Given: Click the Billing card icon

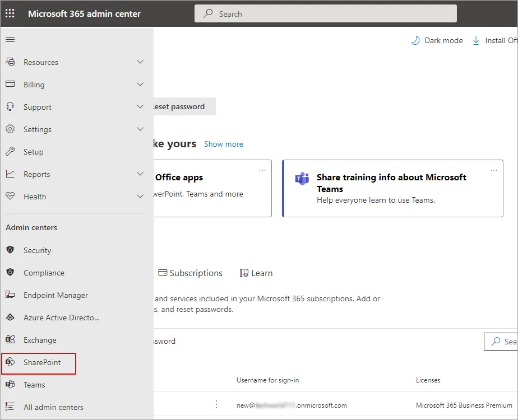Looking at the screenshot, I should [10, 84].
